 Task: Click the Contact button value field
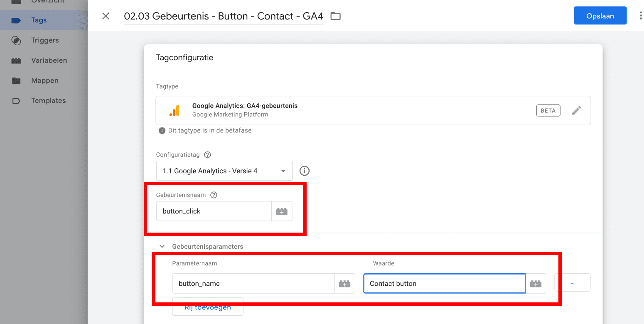(x=445, y=283)
